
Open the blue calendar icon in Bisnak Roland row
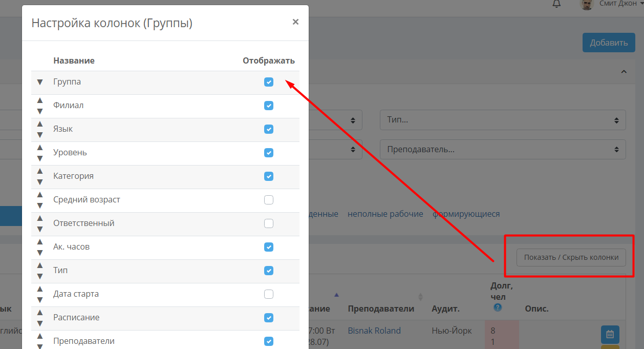(x=610, y=334)
